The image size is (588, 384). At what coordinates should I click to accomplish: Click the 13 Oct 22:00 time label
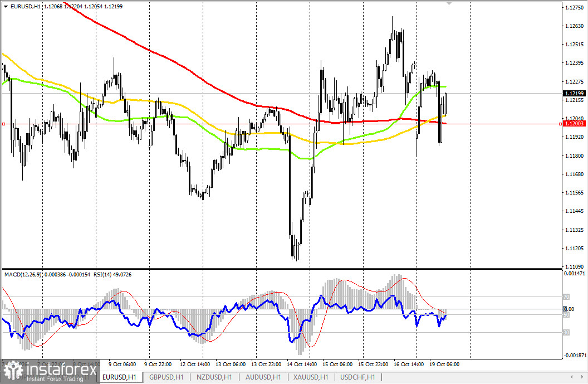point(266,364)
